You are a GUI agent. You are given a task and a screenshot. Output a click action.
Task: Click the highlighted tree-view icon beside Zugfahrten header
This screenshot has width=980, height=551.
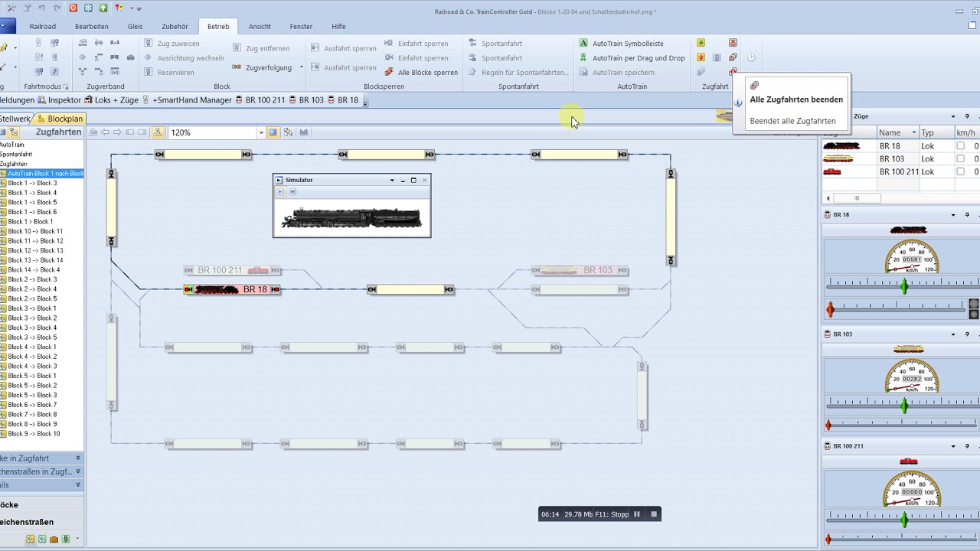click(x=14, y=132)
